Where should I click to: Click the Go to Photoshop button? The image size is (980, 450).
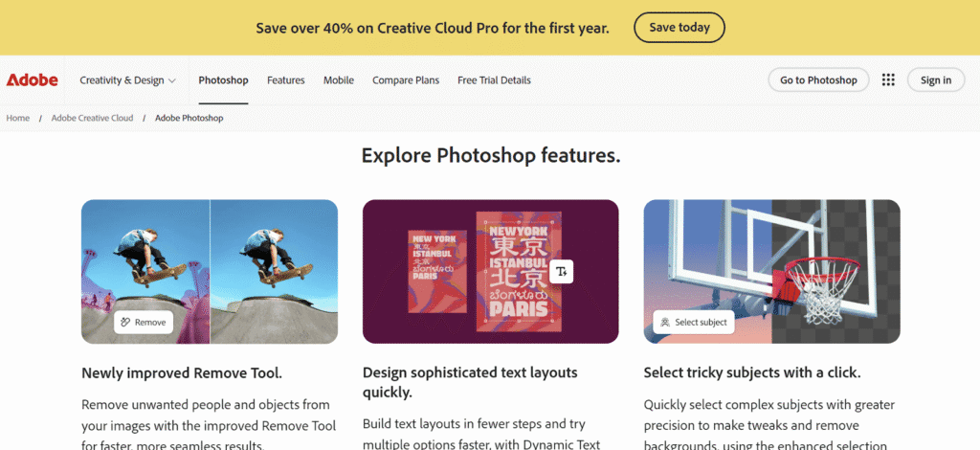point(818,80)
